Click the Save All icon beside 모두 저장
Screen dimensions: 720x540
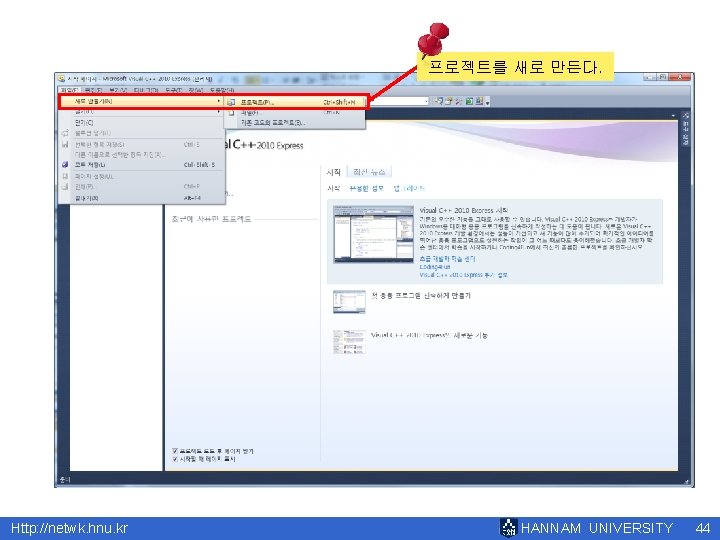[65, 164]
